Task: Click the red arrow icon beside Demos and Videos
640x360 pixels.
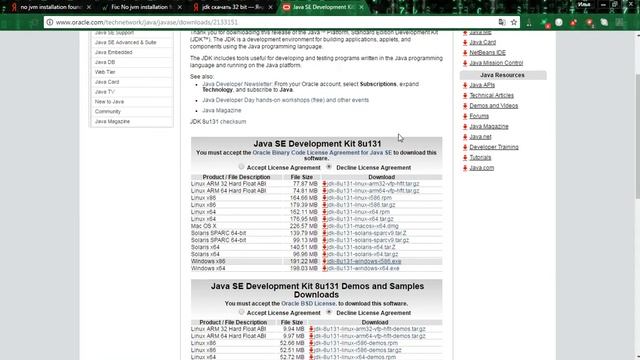Action: click(465, 106)
